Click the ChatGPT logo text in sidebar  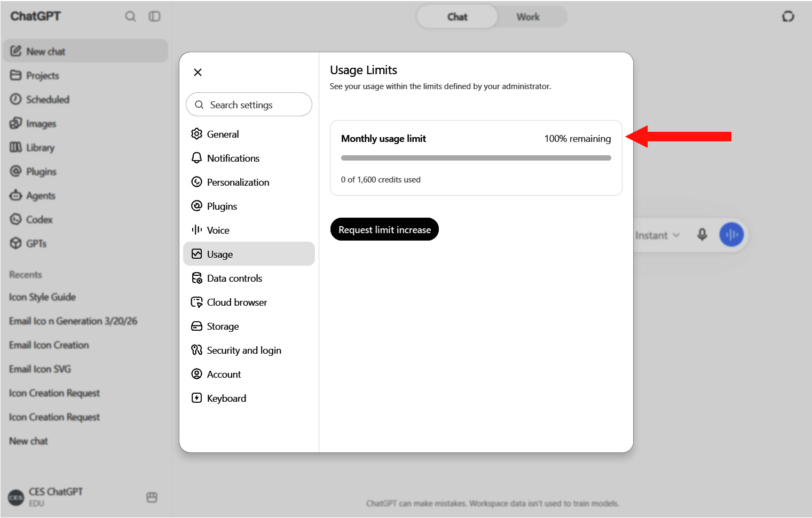[36, 16]
